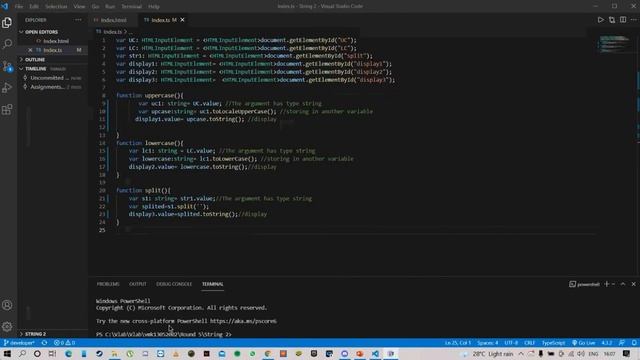Open the Help menu

(154, 7)
